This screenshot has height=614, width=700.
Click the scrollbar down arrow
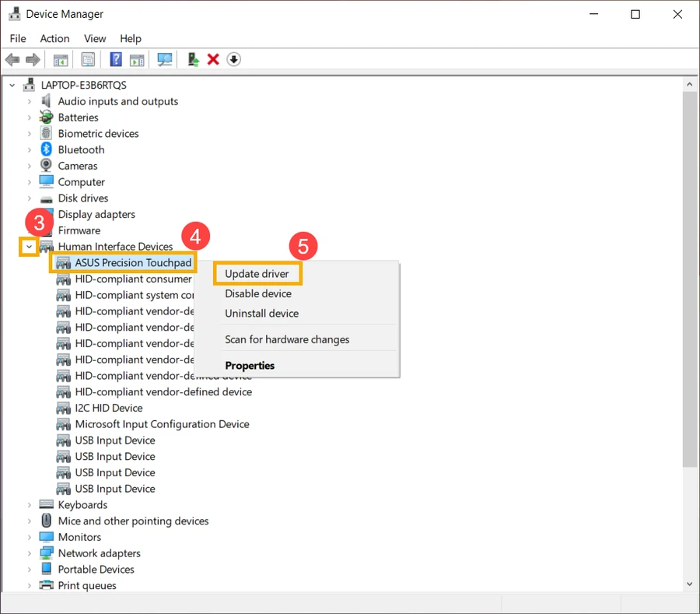click(x=690, y=584)
